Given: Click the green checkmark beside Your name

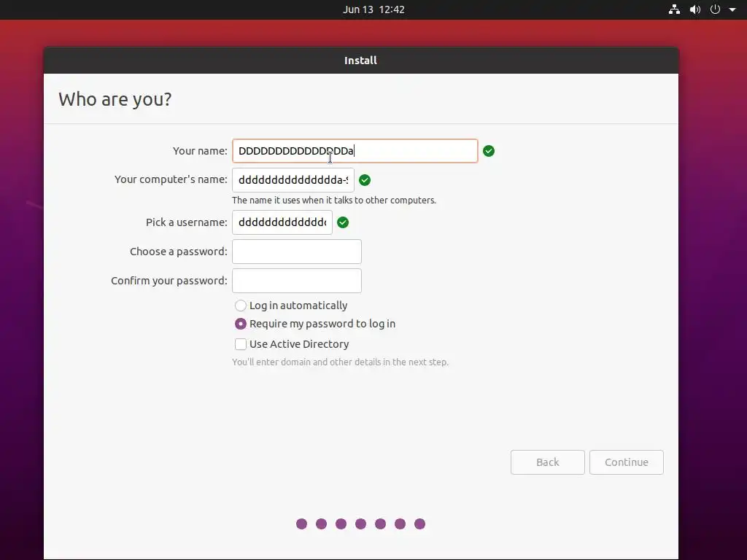Looking at the screenshot, I should pyautogui.click(x=488, y=151).
